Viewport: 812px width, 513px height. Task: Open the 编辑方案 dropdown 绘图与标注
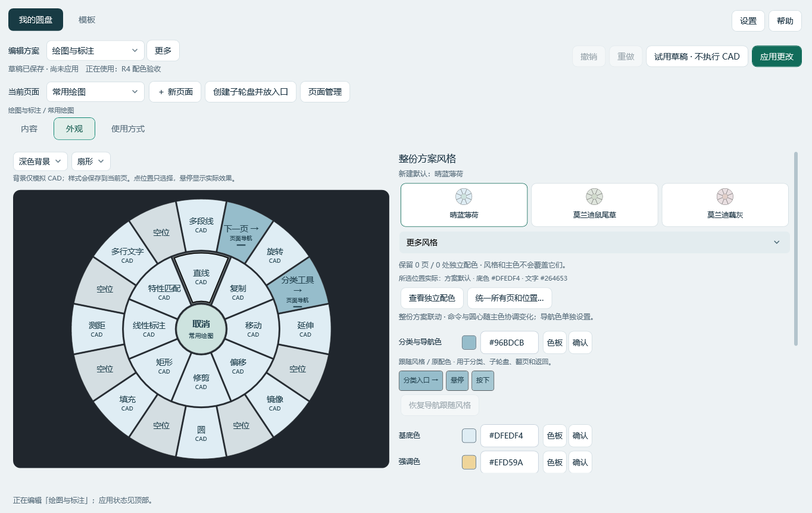coord(95,51)
